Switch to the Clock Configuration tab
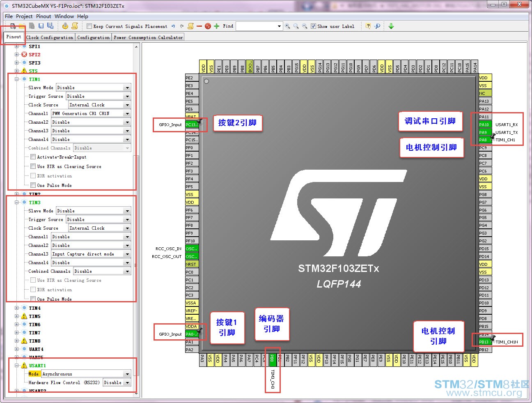Screen dimensions: 532x403 pos(50,37)
